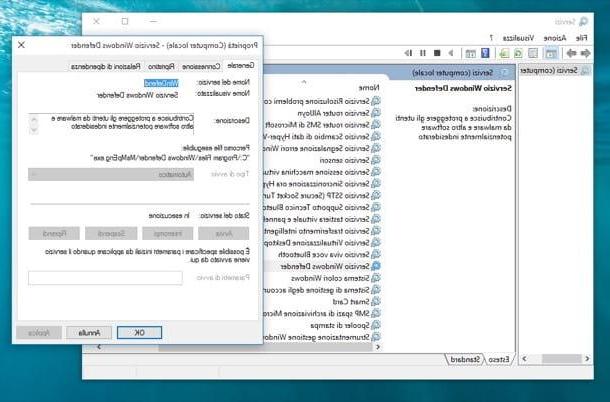Select Servizio Scambio di dati Hyper-V row
This screenshot has width=610, height=402.
point(322,137)
